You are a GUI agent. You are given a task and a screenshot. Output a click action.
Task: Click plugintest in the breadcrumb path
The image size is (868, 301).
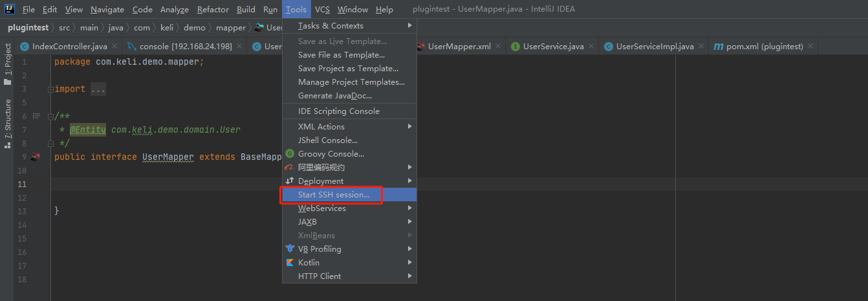point(28,28)
